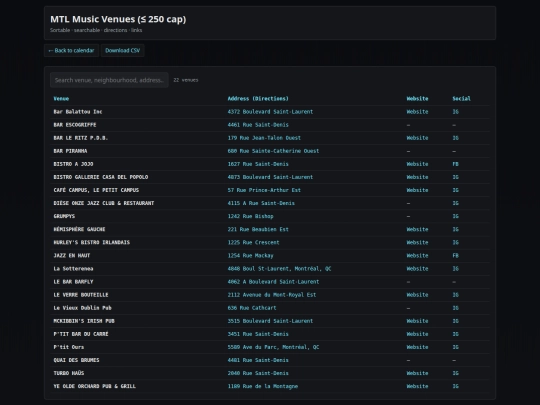This screenshot has width=540, height=405.
Task: Select the BAR PIRANHA venue name
Action: click(x=70, y=151)
